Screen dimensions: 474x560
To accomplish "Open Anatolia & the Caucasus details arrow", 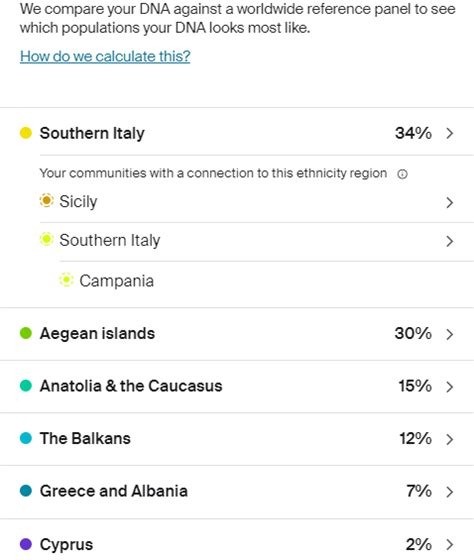I will click(x=450, y=387).
